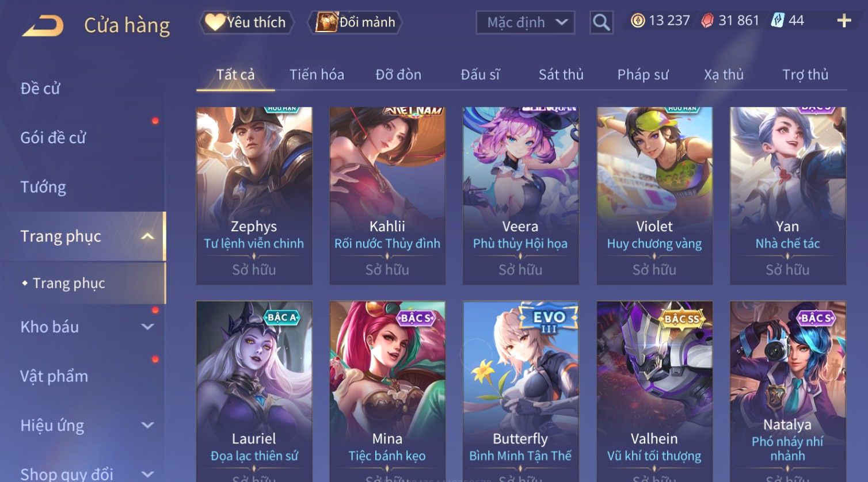Expand the Hiệu ứng sidebar section
The width and height of the screenshot is (868, 482).
[x=147, y=425]
